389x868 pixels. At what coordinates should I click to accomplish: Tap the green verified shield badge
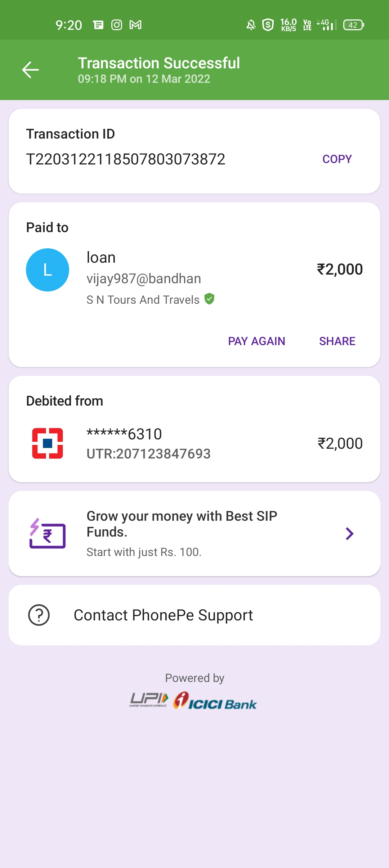click(x=209, y=299)
